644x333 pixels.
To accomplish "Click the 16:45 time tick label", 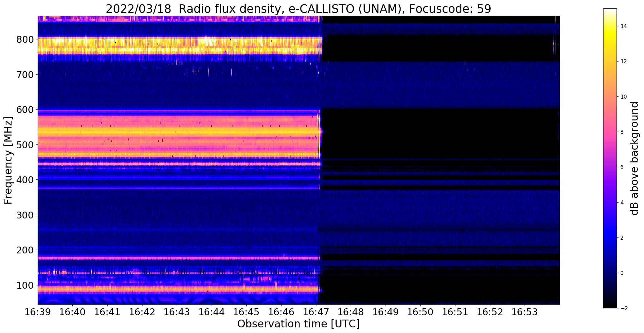I will coord(246,312).
